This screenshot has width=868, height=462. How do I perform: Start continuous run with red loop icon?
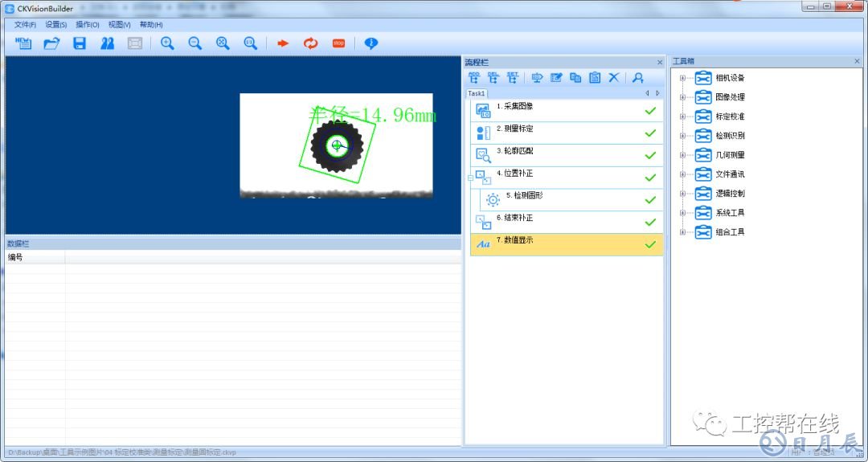point(310,43)
